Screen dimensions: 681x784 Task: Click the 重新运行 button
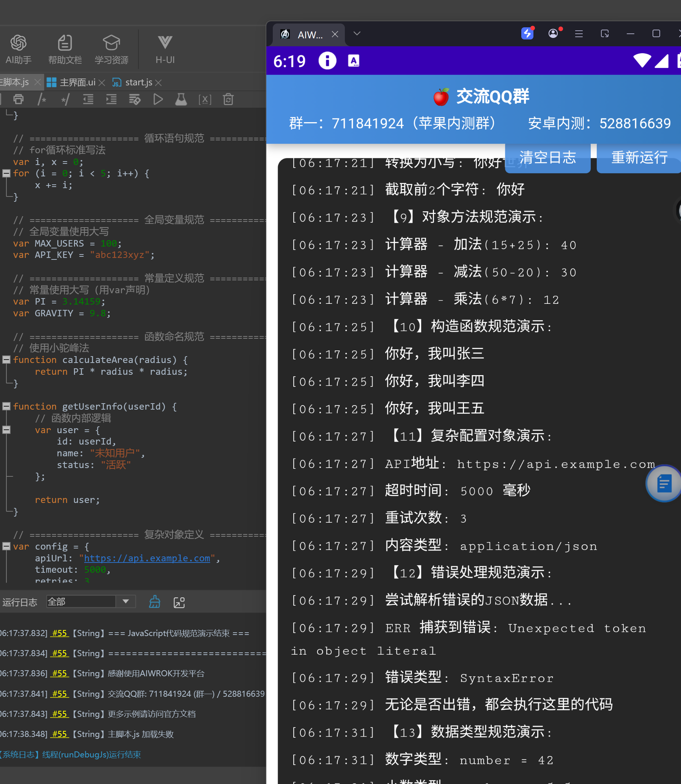click(x=639, y=158)
